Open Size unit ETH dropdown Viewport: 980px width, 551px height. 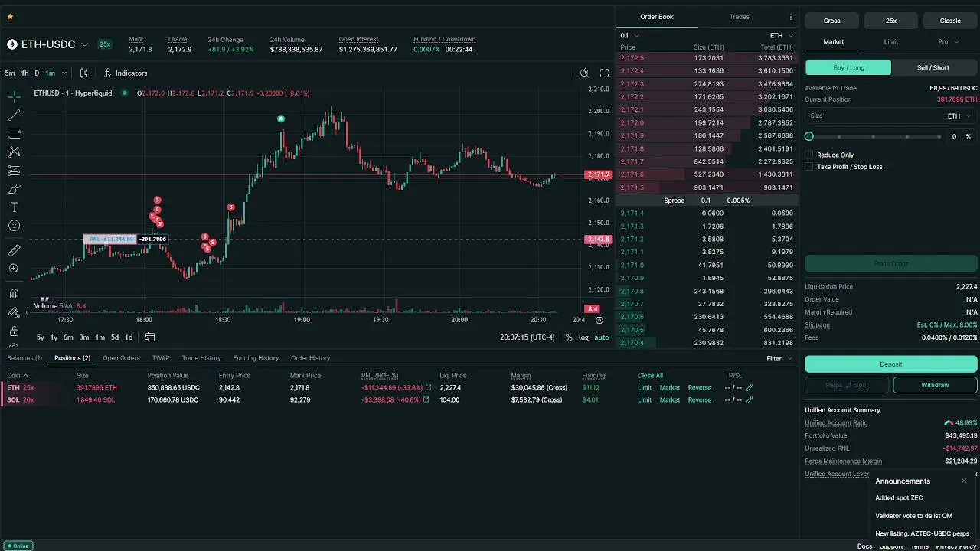[x=959, y=116]
